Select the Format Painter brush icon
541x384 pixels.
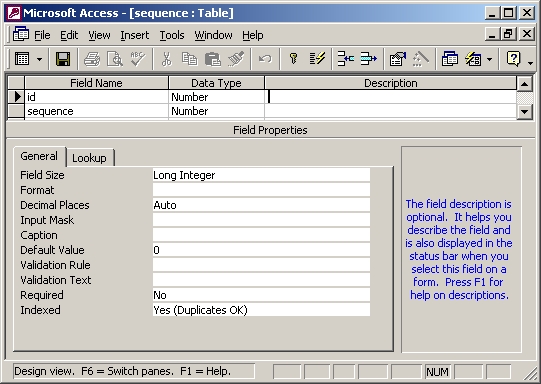coord(236,59)
